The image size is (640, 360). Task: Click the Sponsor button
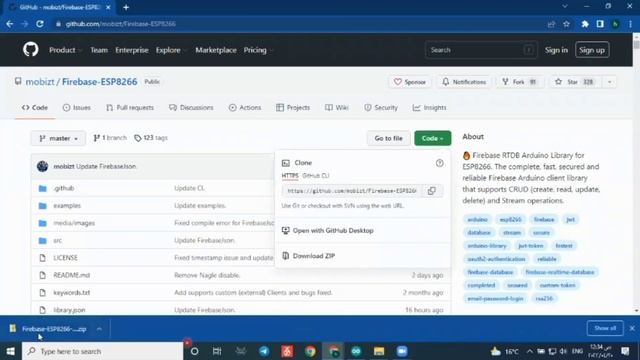[410, 82]
